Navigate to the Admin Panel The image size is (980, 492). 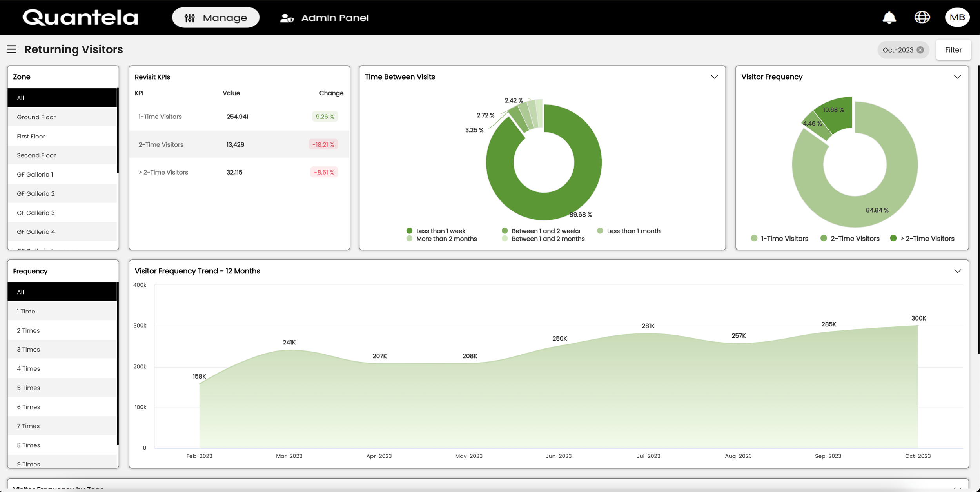click(335, 17)
